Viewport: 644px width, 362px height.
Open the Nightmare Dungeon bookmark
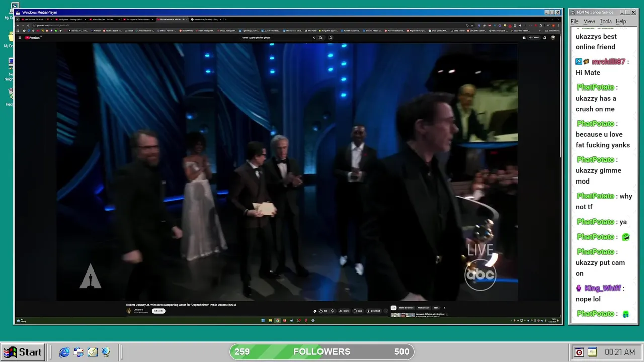pos(417,31)
